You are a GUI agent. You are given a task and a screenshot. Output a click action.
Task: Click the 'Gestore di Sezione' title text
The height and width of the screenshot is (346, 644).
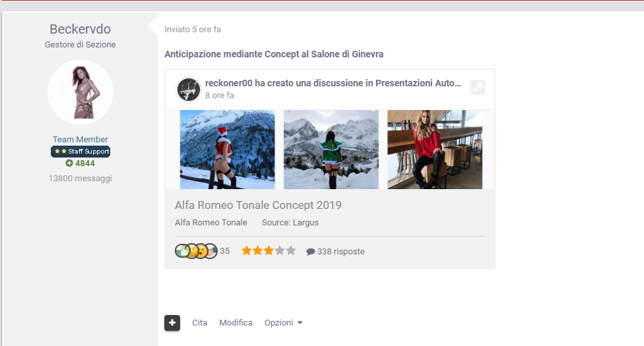click(x=80, y=44)
